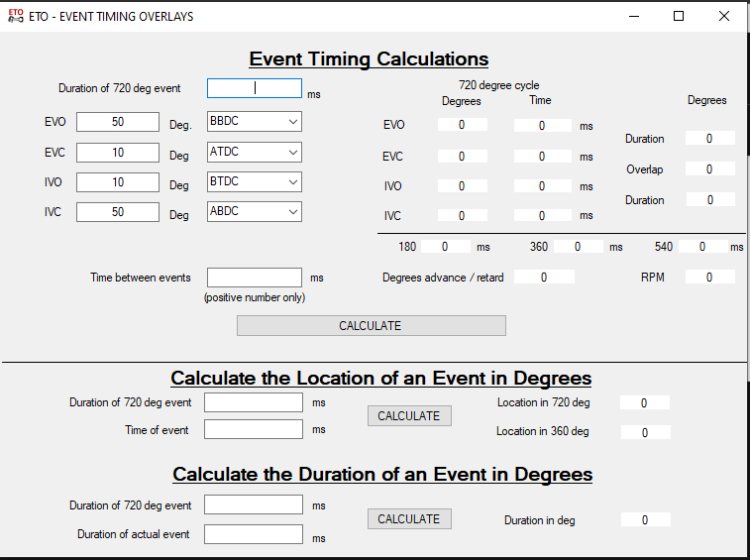Maximize the ETO window
Viewport: 750px width, 560px height.
pos(679,16)
